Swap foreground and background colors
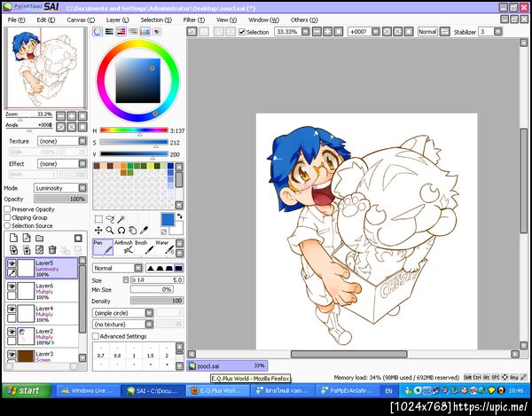The image size is (532, 416). [179, 216]
